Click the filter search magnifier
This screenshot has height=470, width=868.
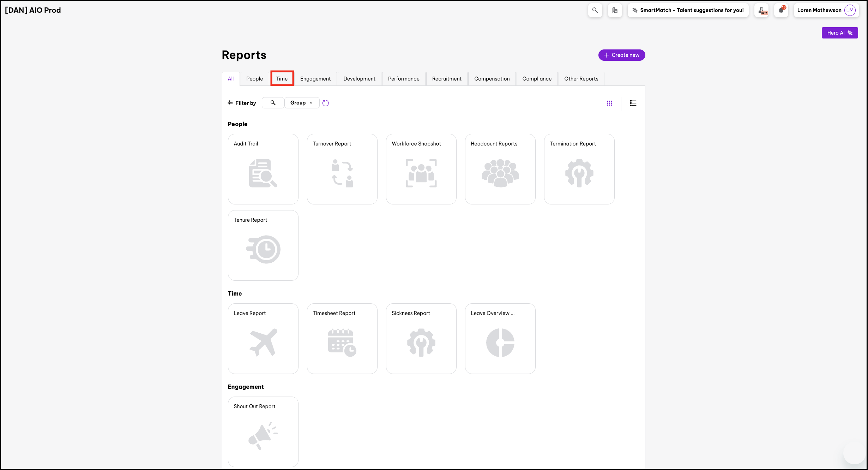pos(273,103)
